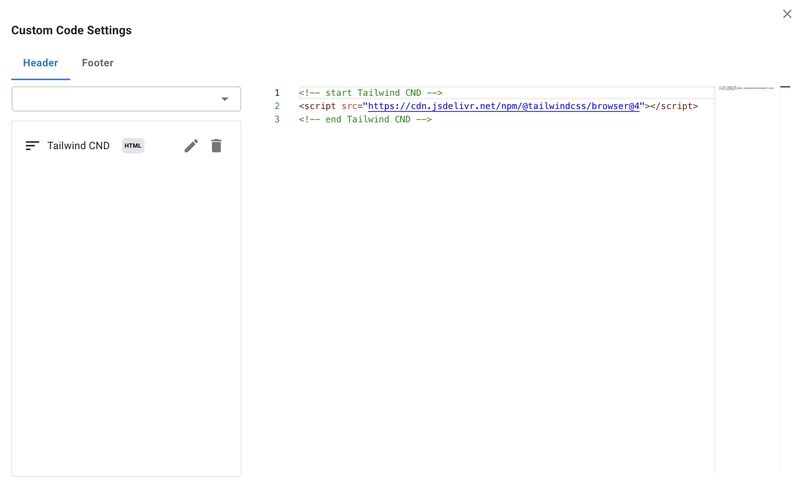
Task: Click the closing script tag on line 2
Action: [x=674, y=106]
